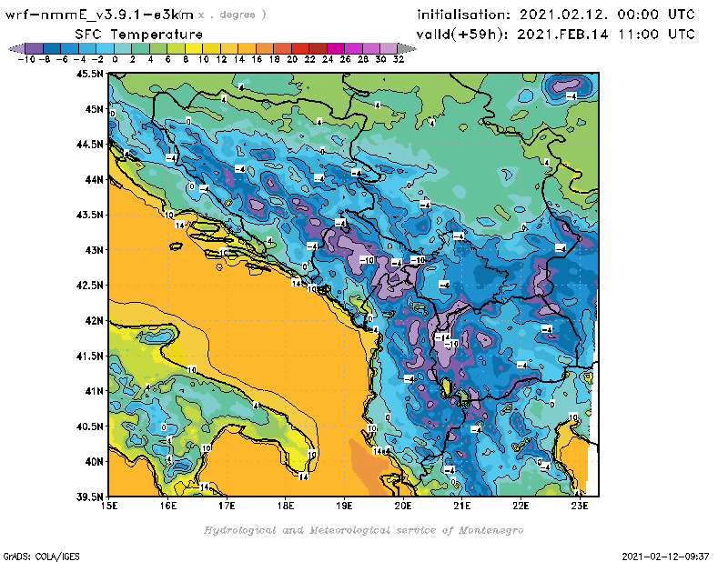
Task: Click the legend tick value 0
Action: coord(115,59)
